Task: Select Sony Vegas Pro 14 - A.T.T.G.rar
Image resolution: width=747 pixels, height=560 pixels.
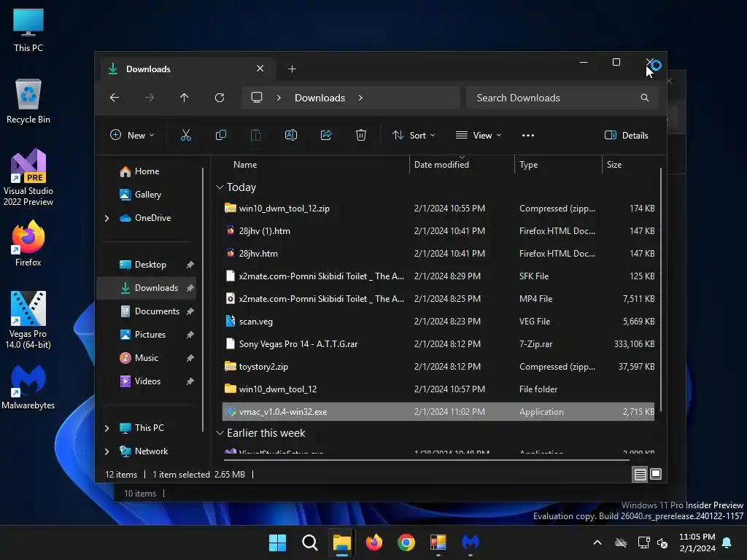Action: [438, 344]
